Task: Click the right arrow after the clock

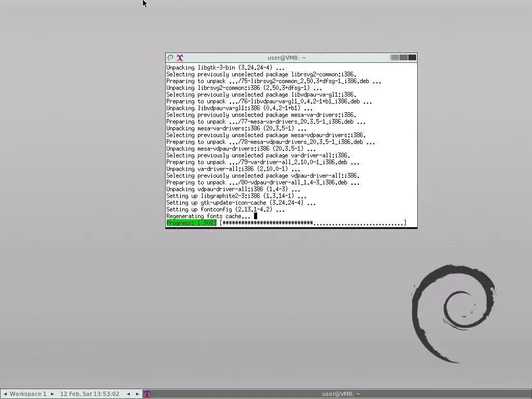Action: coord(137,394)
